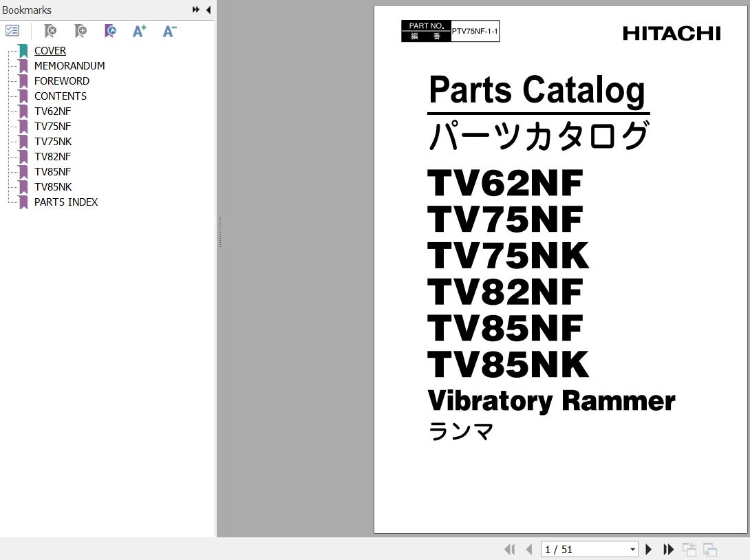Click the large TV85NF model name on the page
750x560 pixels.
click(505, 328)
